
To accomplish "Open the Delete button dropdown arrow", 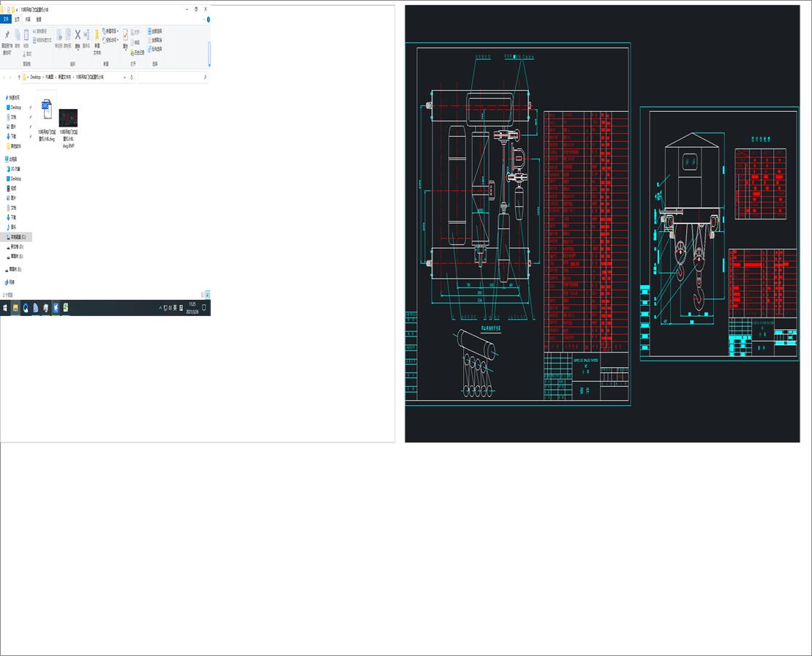I will [x=77, y=48].
